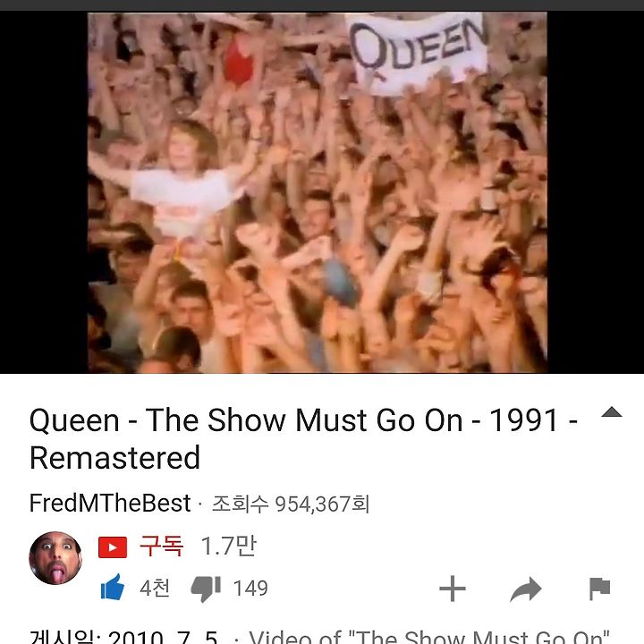This screenshot has height=644, width=644.
Task: Tap the video player crowd frame
Action: click(317, 192)
